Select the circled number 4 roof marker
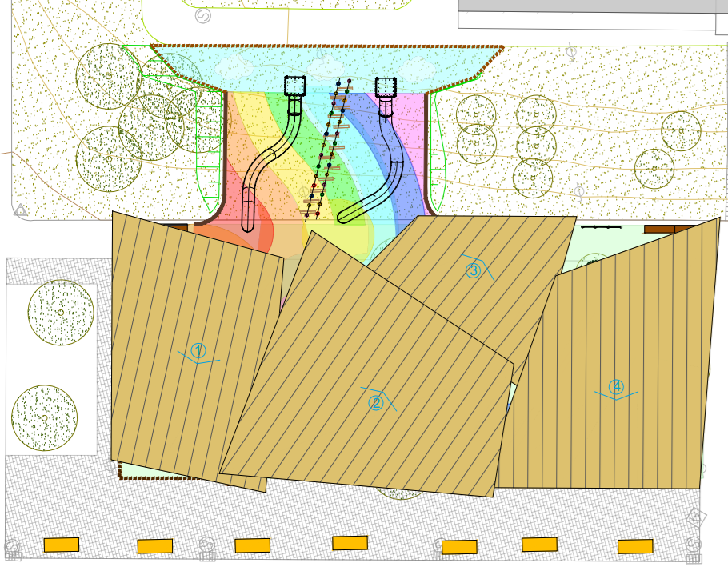The width and height of the screenshot is (728, 567). point(616,387)
